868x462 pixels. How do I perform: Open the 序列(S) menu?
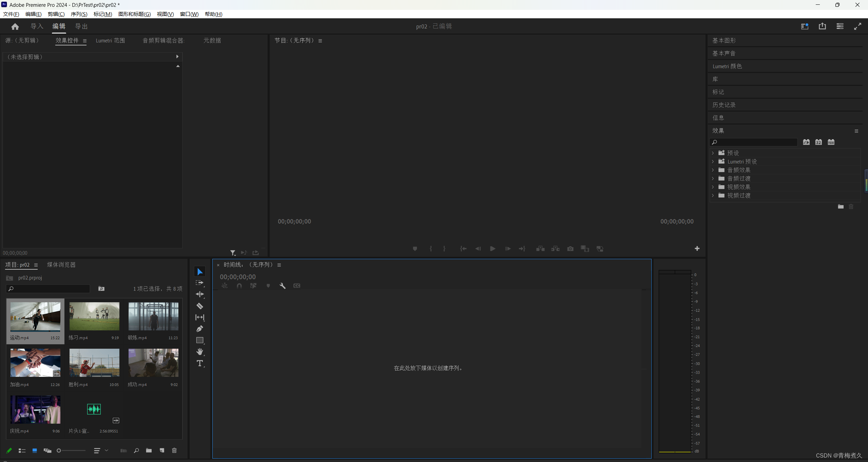(79, 14)
